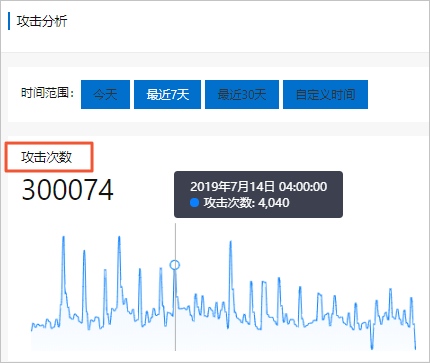
Task: Click the blue legend dot in tooltip
Action: pyautogui.click(x=194, y=203)
